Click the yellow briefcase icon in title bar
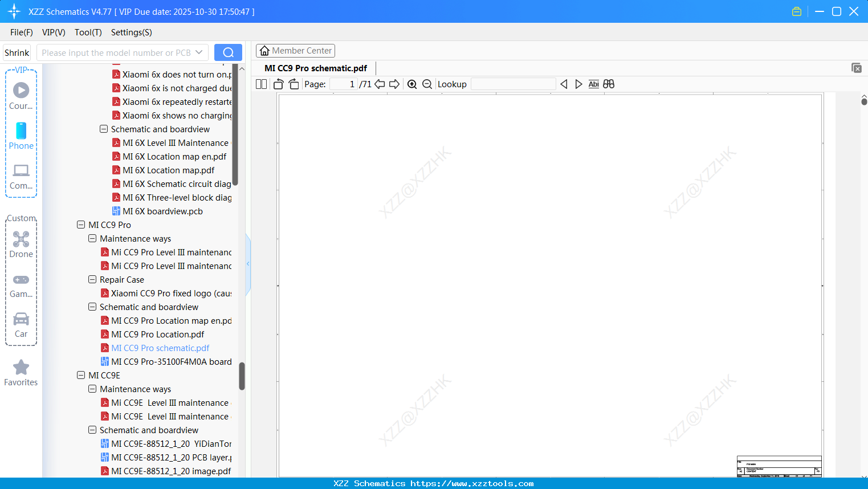The image size is (868, 489). click(797, 11)
